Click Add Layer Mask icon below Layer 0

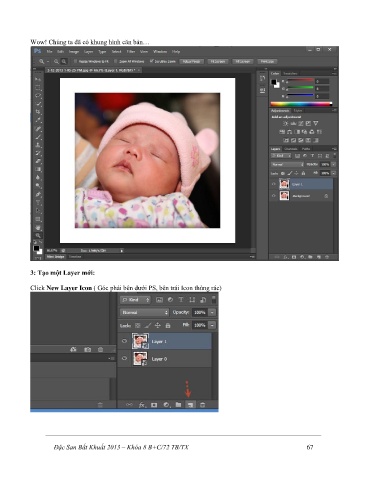pyautogui.click(x=154, y=405)
